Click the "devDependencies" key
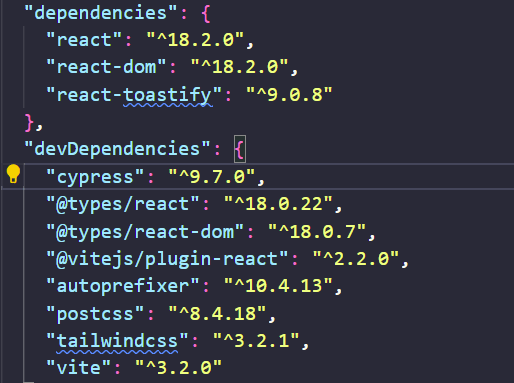 click(x=117, y=149)
